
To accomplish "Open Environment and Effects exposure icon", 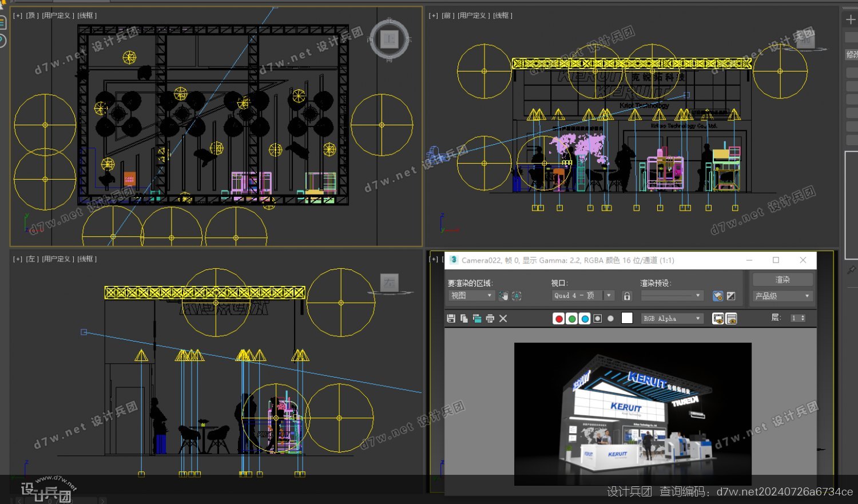I will pos(731,296).
